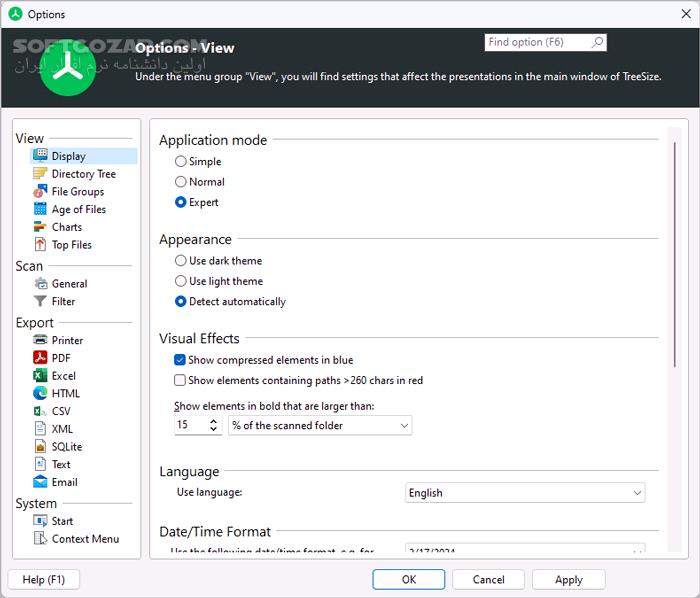Select Detect automatically appearance option

(180, 301)
